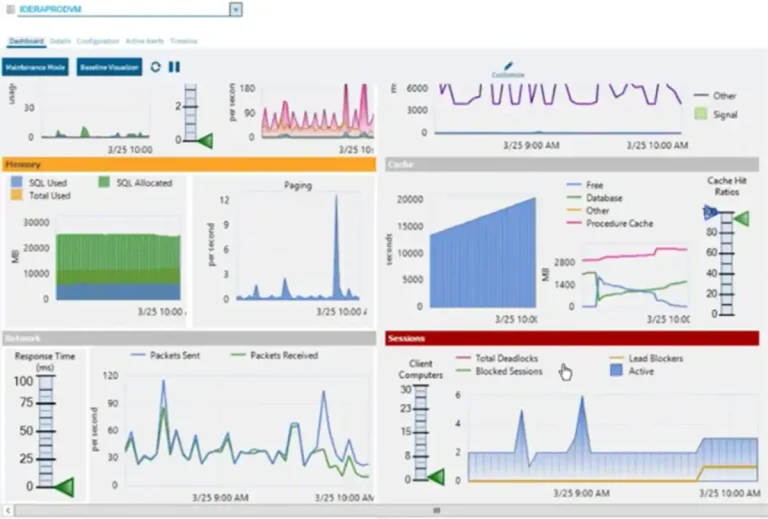Refresh the dashboard with the circular arrow icon
The height and width of the screenshot is (519, 768).
tap(155, 67)
